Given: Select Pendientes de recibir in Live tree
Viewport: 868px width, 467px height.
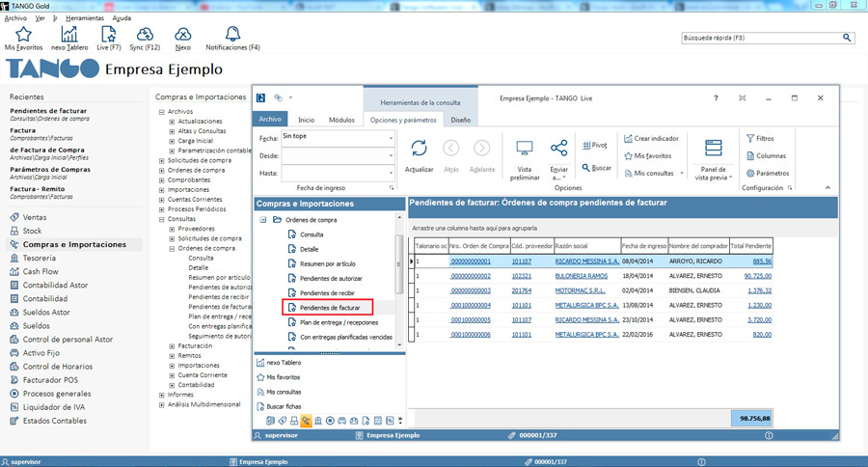Looking at the screenshot, I should (x=327, y=293).
